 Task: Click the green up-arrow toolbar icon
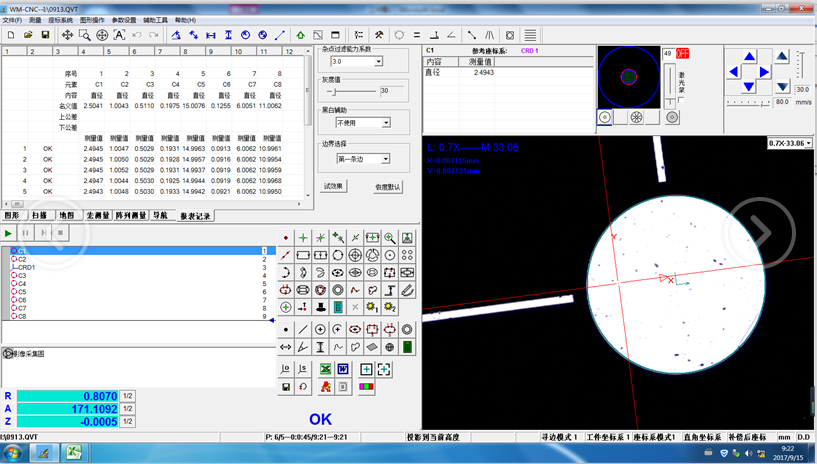click(x=300, y=35)
